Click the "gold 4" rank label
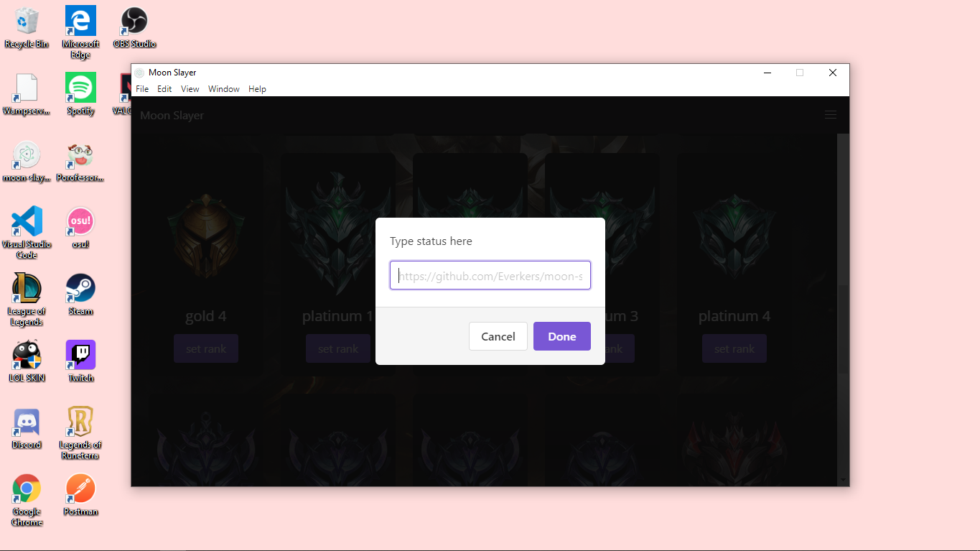This screenshot has width=980, height=551. click(206, 316)
